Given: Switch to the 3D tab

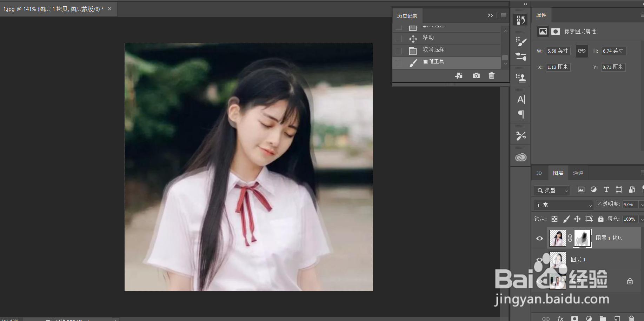Looking at the screenshot, I should [539, 173].
